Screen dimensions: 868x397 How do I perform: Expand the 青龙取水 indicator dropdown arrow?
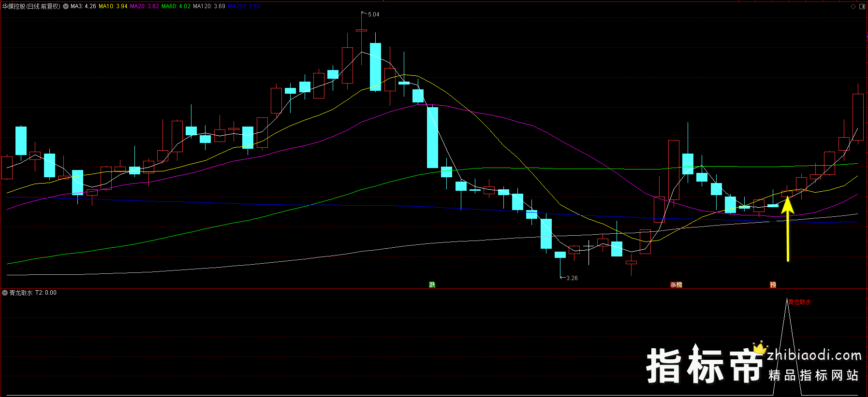point(5,293)
